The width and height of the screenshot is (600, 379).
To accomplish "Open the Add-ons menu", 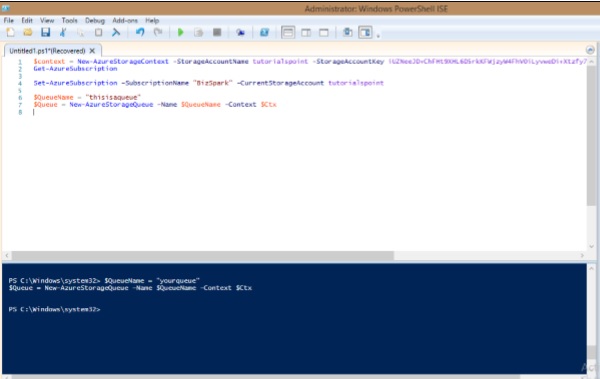I will (x=125, y=20).
